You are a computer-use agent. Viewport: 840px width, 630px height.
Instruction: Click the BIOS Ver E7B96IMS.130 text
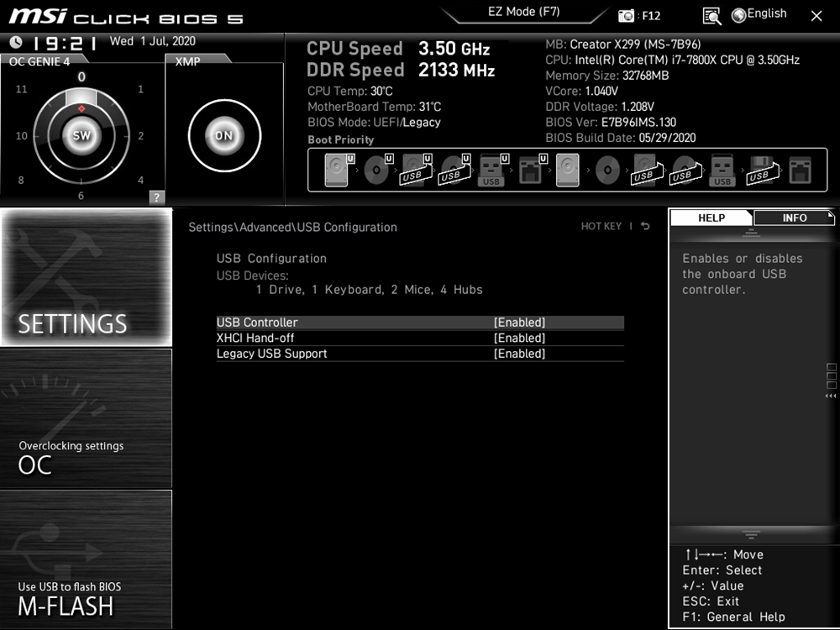pos(611,122)
